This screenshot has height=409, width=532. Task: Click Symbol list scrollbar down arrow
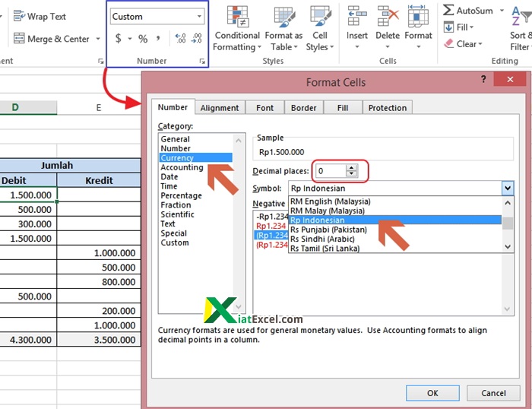tap(508, 247)
